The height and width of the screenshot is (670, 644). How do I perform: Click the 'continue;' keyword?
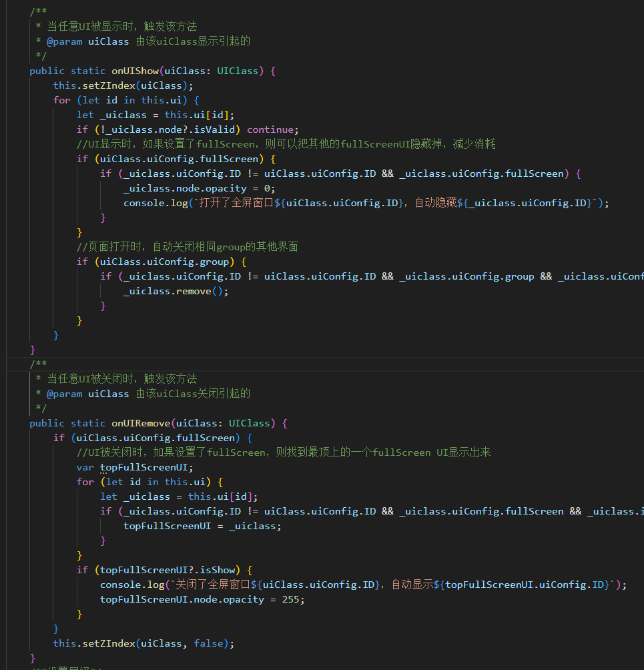pyautogui.click(x=273, y=129)
